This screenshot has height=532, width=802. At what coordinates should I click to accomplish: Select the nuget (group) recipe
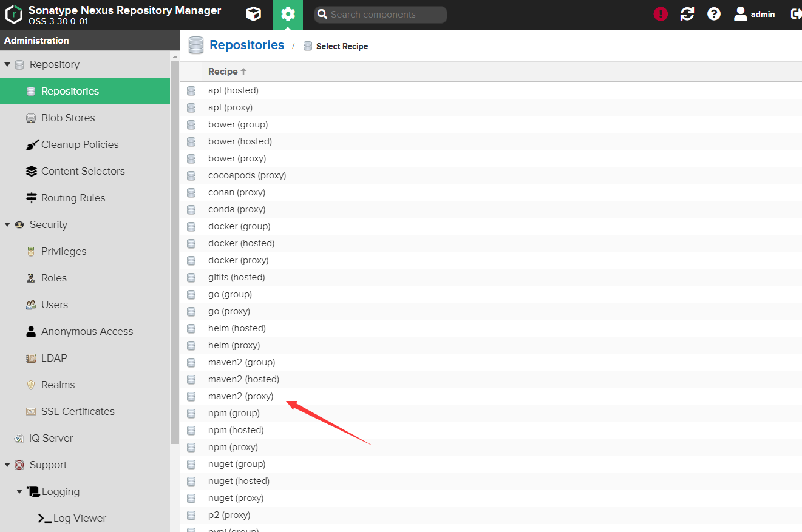[491, 464]
